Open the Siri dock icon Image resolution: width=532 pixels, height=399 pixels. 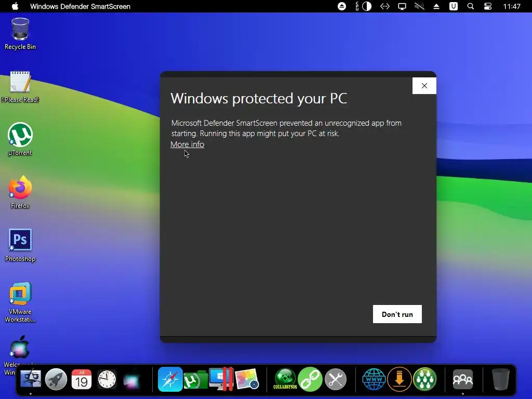(131, 380)
